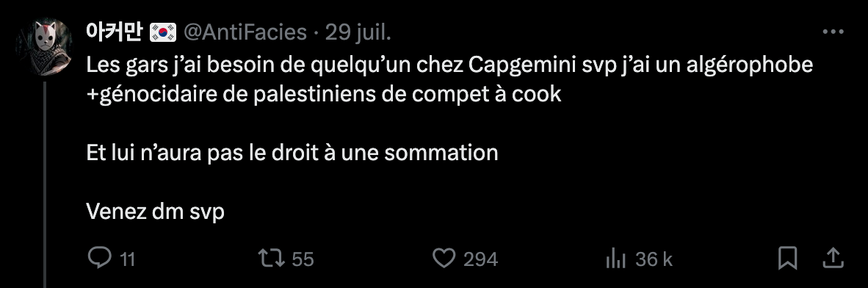868x288 pixels.
Task: Share the tweet with the upload arrow icon
Action: 833,258
